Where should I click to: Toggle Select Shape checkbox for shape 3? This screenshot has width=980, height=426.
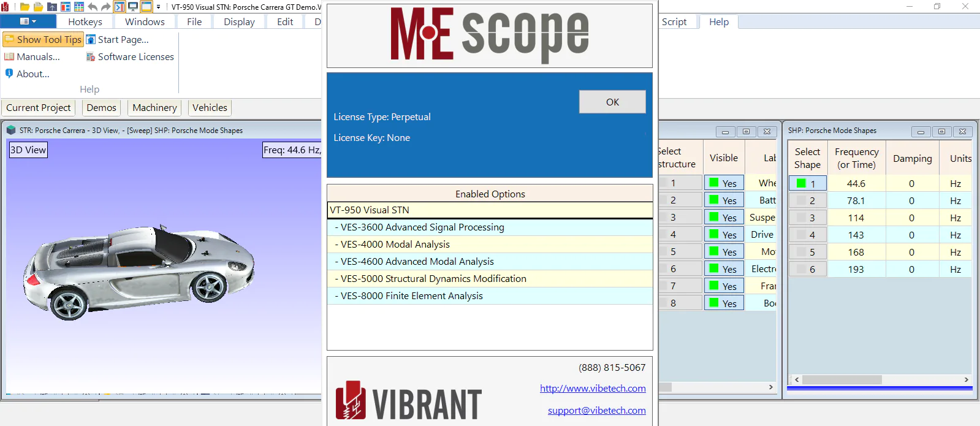tap(807, 218)
